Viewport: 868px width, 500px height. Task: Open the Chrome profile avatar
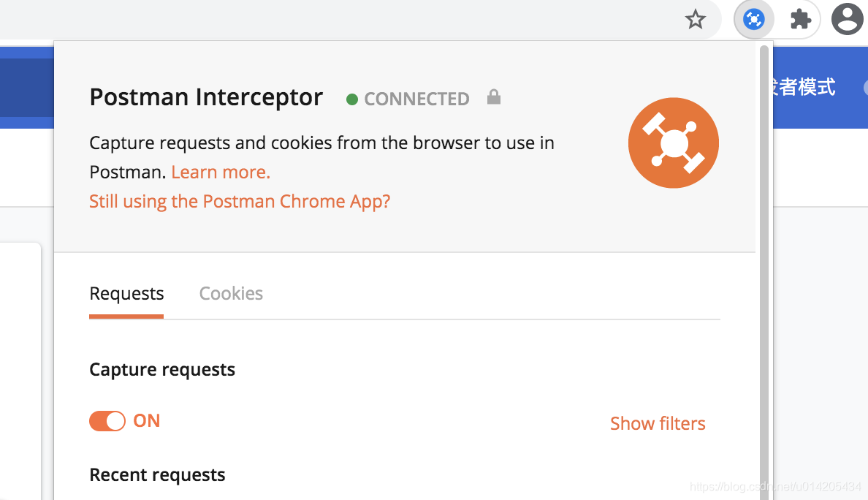(x=848, y=20)
